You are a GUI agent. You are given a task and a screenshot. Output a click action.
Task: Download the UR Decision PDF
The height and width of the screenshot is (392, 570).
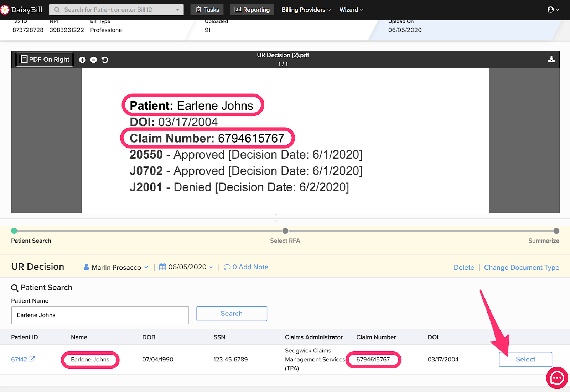point(551,59)
